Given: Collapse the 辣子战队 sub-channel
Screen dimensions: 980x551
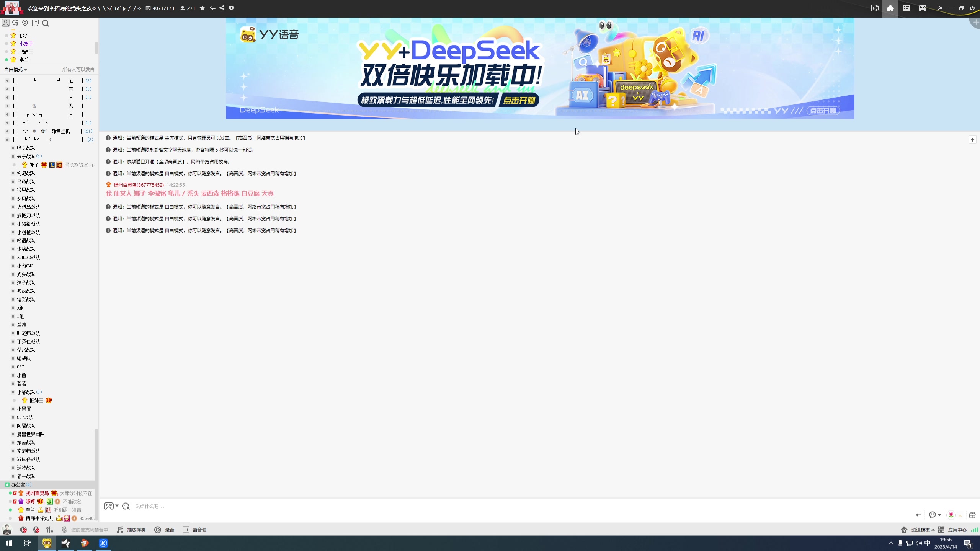Looking at the screenshot, I should pos(13,156).
